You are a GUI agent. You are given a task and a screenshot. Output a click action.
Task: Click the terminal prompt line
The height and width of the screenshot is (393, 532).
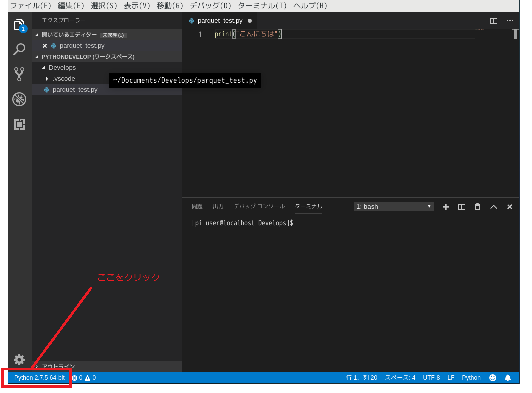pyautogui.click(x=242, y=223)
